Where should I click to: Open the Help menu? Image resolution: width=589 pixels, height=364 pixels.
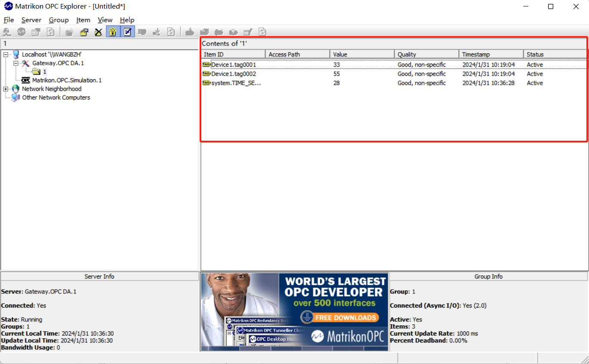tap(127, 20)
